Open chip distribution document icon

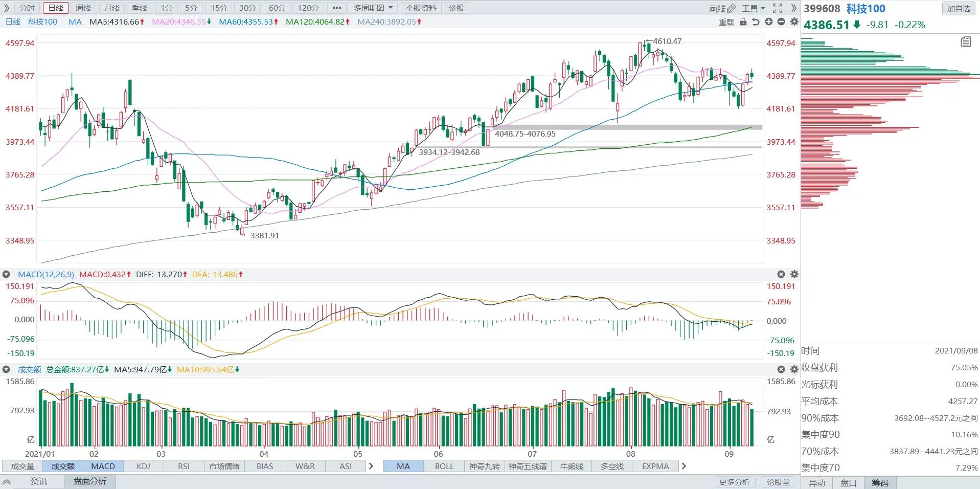pyautogui.click(x=966, y=42)
